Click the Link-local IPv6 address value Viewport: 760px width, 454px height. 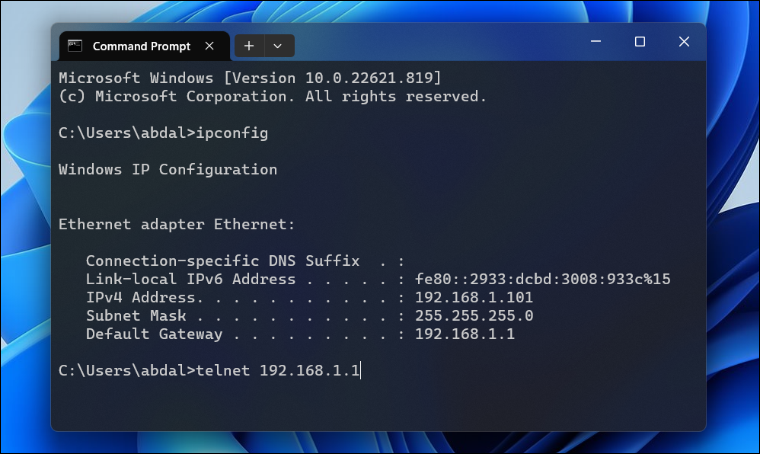click(542, 279)
